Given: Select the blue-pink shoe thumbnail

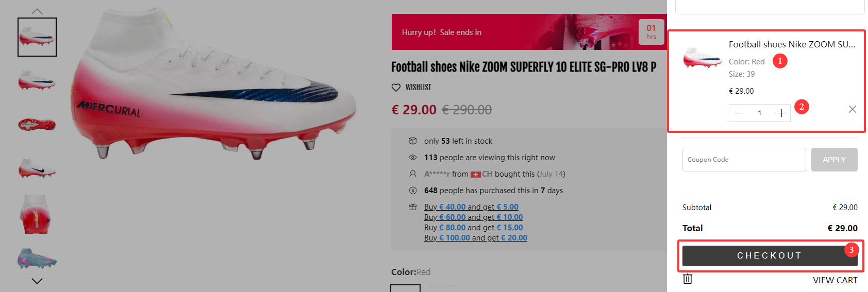Looking at the screenshot, I should coord(37,258).
